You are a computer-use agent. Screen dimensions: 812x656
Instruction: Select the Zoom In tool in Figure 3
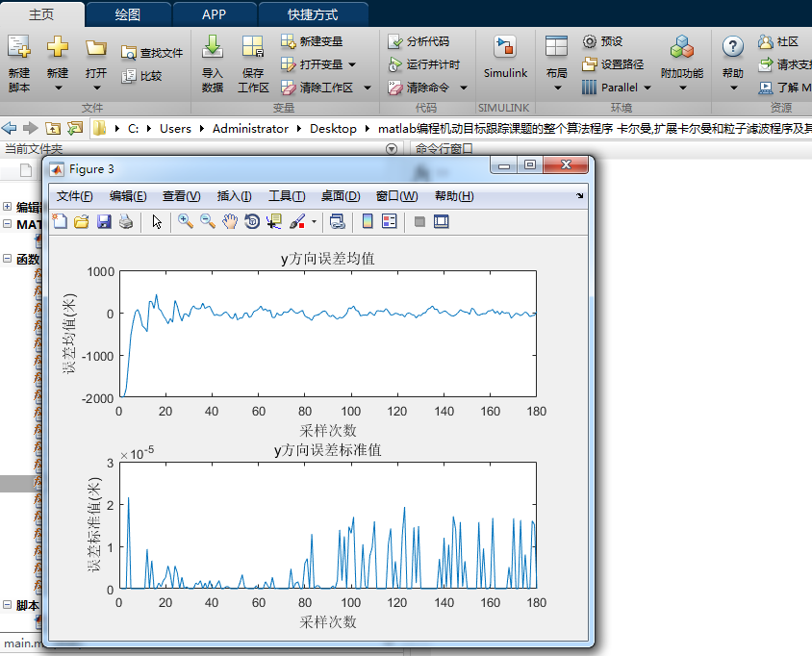click(186, 221)
